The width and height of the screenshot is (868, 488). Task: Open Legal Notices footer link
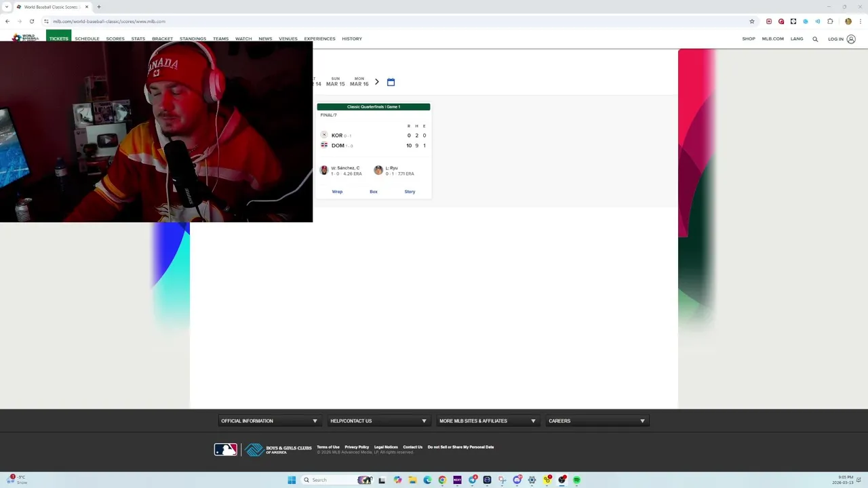(x=386, y=447)
